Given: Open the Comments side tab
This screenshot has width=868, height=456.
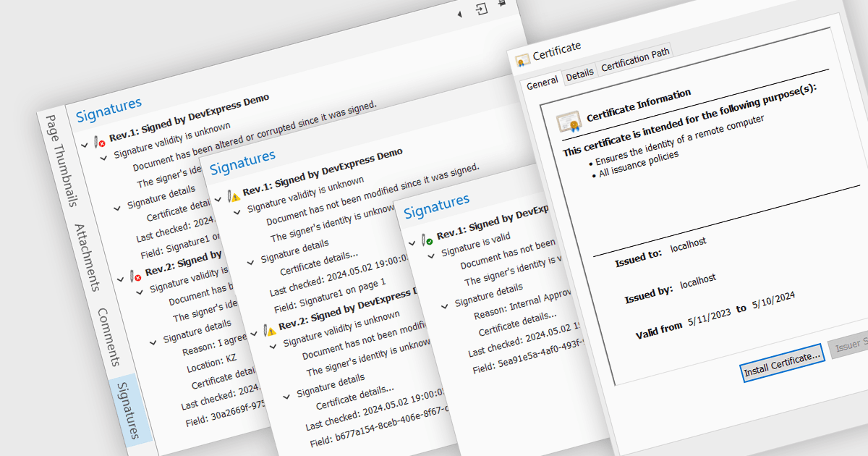Looking at the screenshot, I should click(x=109, y=337).
